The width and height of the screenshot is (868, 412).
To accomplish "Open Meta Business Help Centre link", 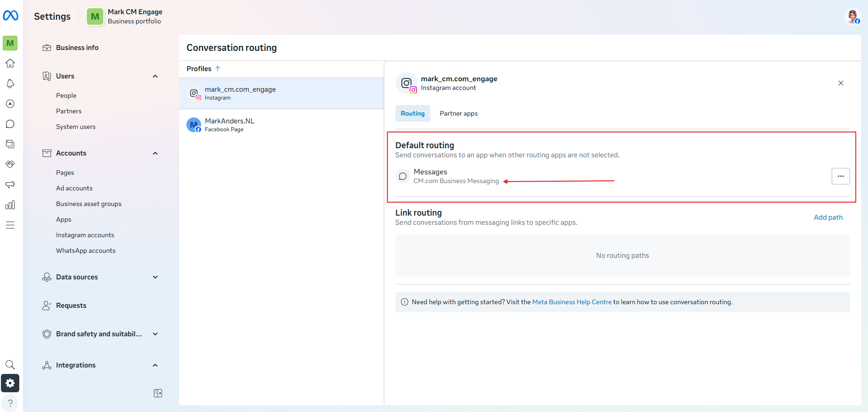I will 572,302.
